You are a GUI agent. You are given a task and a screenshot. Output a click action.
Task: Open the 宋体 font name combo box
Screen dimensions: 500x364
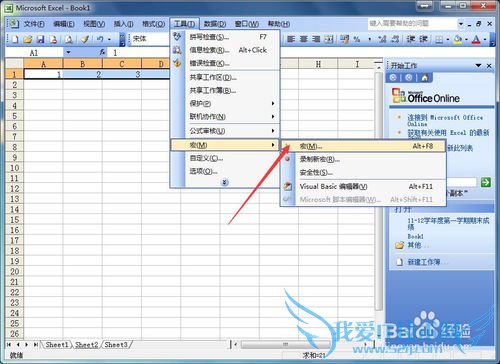click(x=150, y=39)
